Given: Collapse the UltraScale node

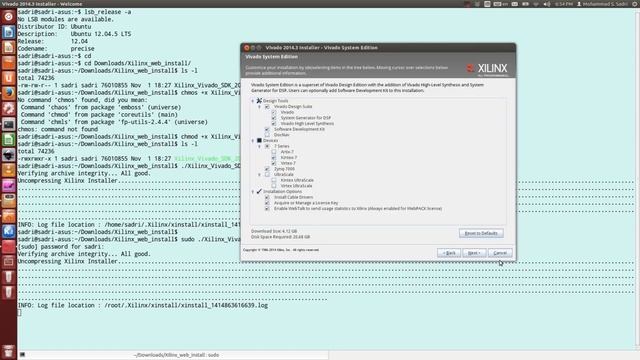Looking at the screenshot, I should tap(260, 174).
